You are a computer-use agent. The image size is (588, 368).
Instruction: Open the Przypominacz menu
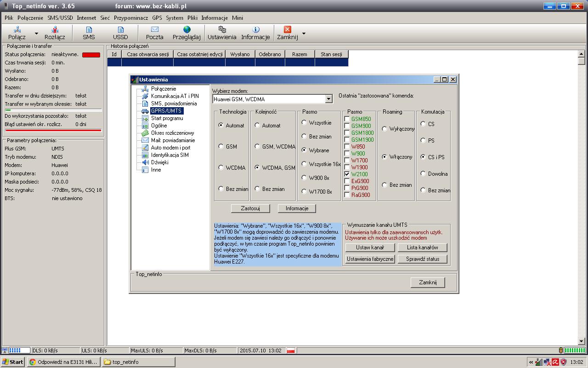point(131,18)
